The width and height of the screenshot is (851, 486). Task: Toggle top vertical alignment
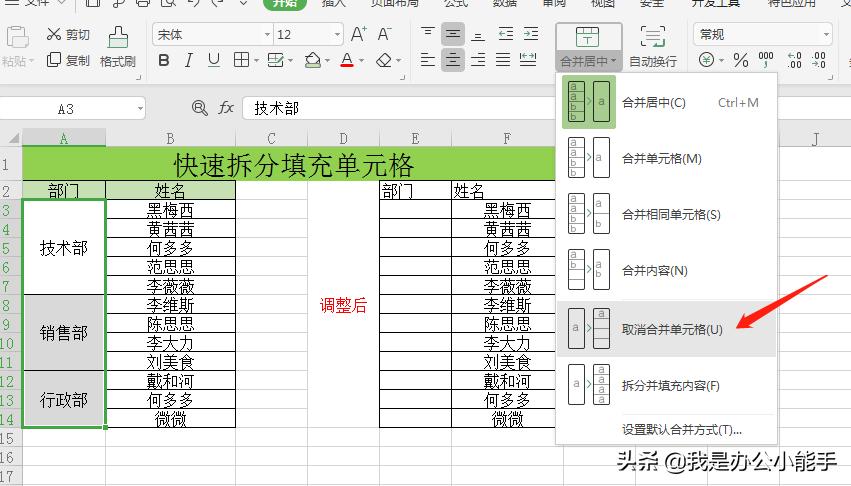pos(428,34)
